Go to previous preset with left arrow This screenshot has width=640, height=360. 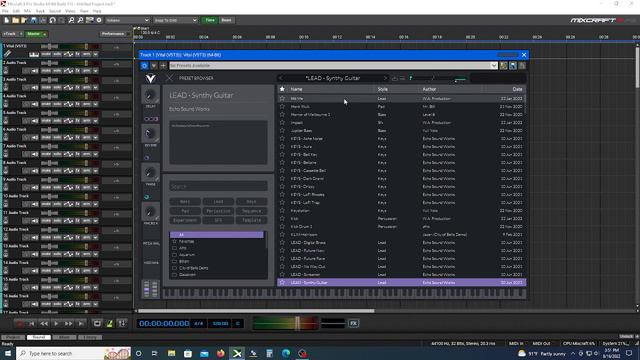click(281, 78)
